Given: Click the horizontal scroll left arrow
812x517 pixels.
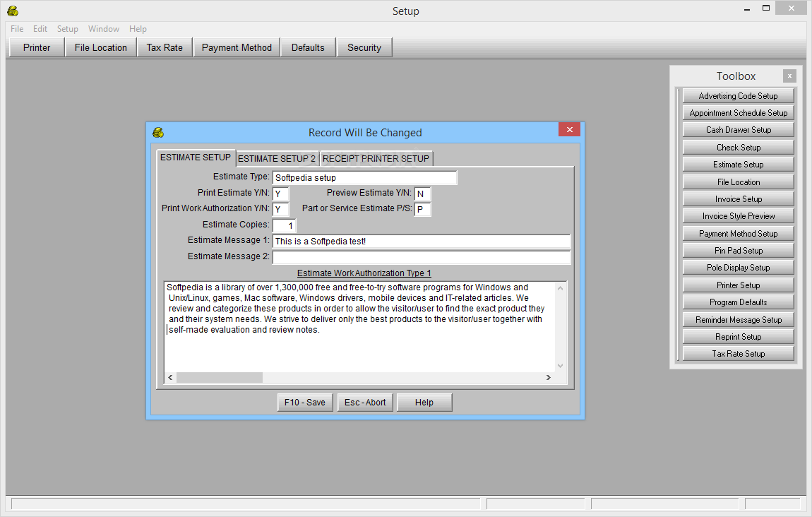Looking at the screenshot, I should coord(170,378).
